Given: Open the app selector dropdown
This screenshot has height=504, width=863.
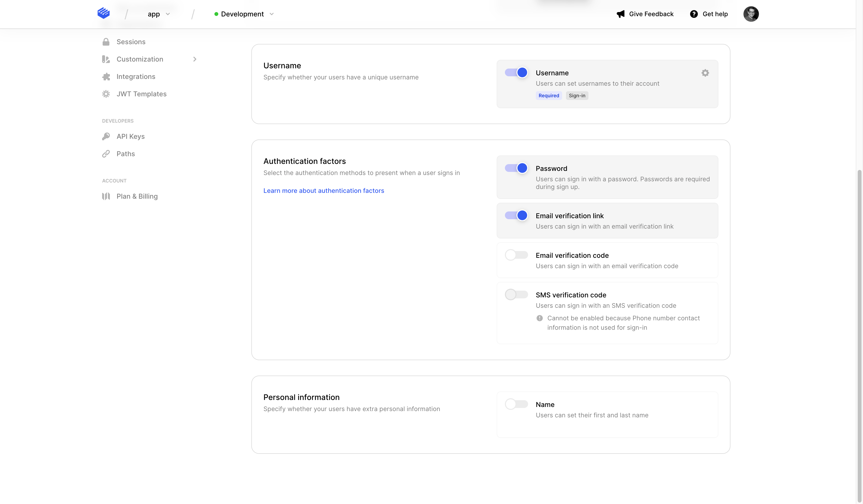Looking at the screenshot, I should click(159, 14).
